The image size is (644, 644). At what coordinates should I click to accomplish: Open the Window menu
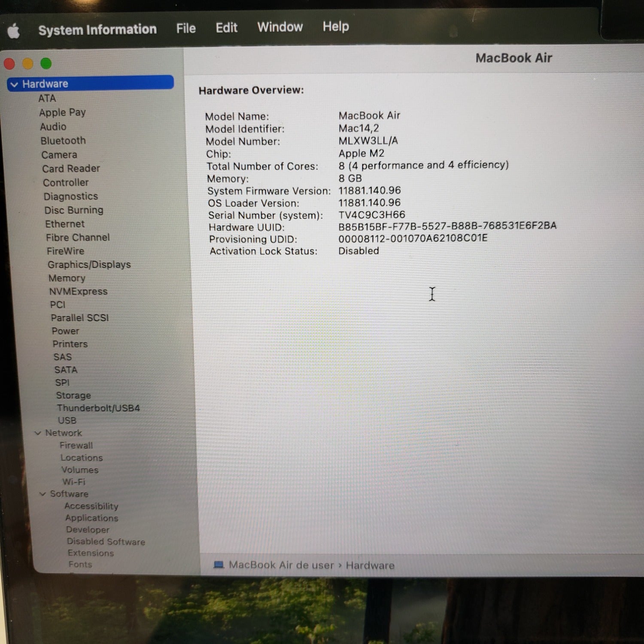click(280, 27)
